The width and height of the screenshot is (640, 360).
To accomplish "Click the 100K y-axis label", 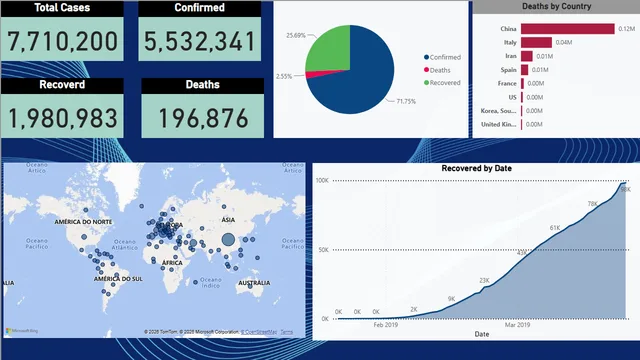I will click(322, 180).
